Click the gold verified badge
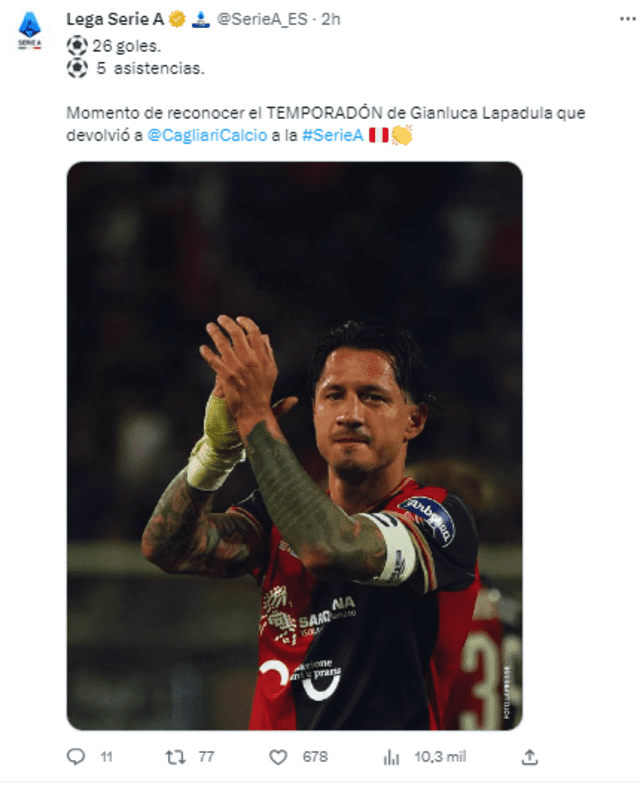Image resolution: width=640 pixels, height=785 pixels. click(177, 19)
